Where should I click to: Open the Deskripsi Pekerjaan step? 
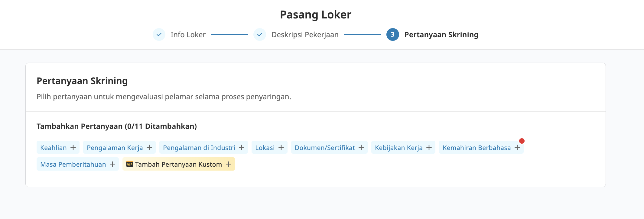click(305, 35)
